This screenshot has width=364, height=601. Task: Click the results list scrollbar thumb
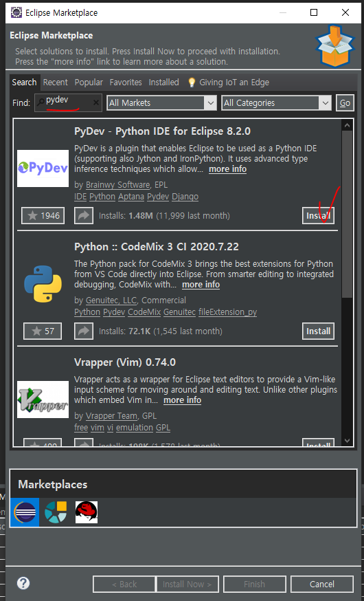click(x=347, y=215)
